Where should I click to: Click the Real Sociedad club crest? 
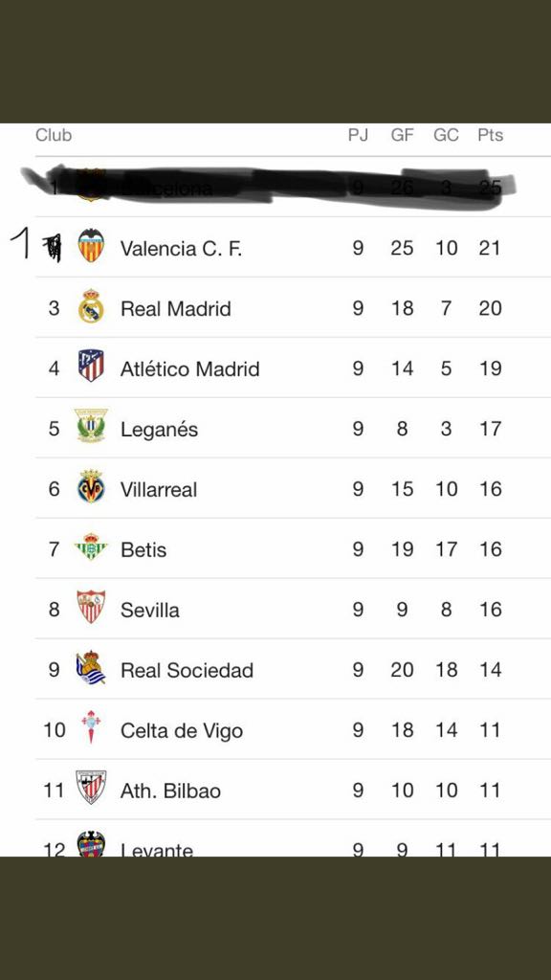tap(91, 667)
